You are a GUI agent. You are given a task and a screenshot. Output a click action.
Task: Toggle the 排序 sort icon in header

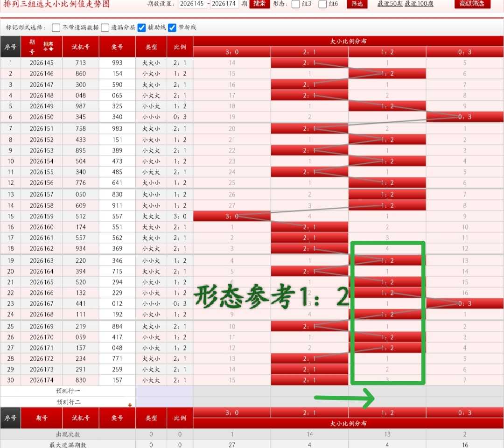point(48,46)
